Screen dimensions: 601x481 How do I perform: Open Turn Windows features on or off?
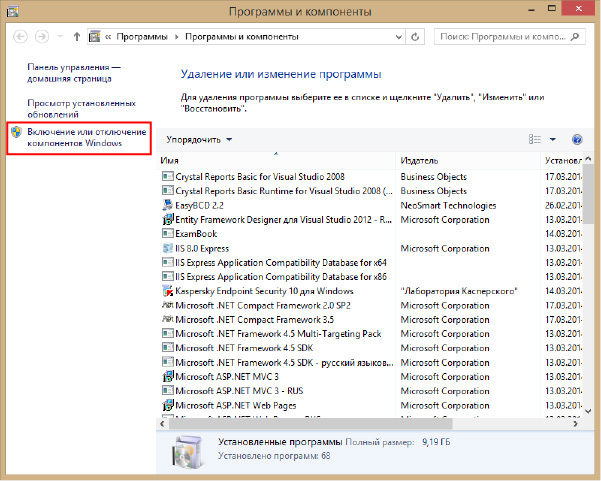pyautogui.click(x=87, y=137)
